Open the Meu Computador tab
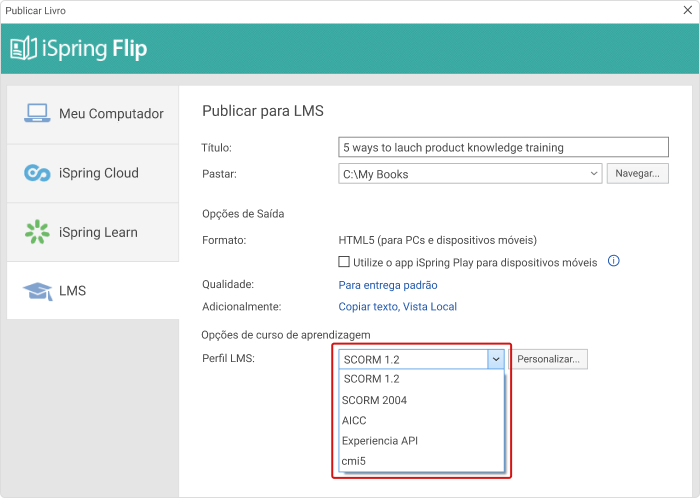700x498 pixels. tap(93, 115)
